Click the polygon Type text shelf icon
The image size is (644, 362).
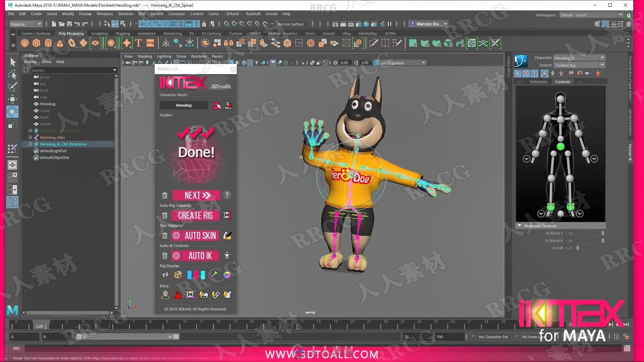point(139,43)
